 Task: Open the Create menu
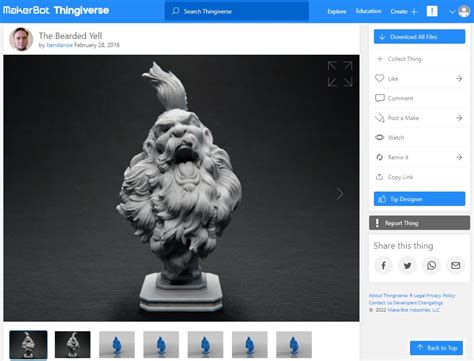(x=399, y=11)
